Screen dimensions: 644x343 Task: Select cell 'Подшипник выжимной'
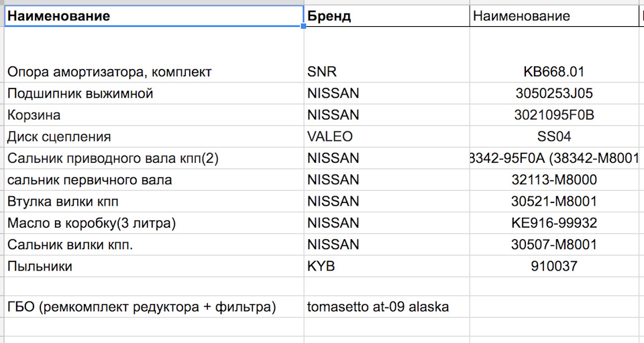(154, 94)
